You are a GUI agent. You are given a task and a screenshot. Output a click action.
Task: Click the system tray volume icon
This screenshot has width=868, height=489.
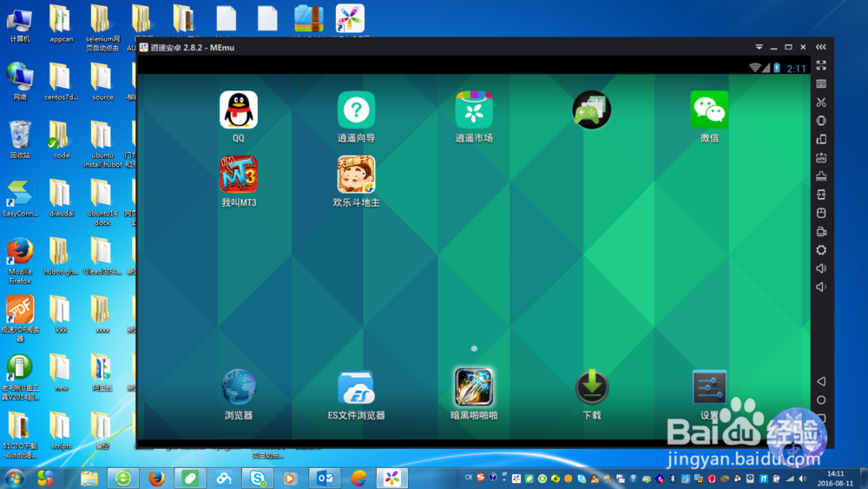803,479
